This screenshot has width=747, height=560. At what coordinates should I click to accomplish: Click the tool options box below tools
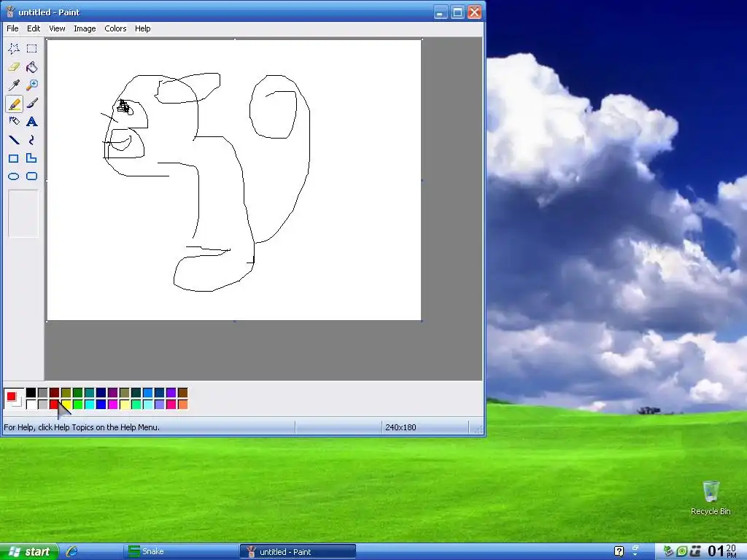point(23,214)
